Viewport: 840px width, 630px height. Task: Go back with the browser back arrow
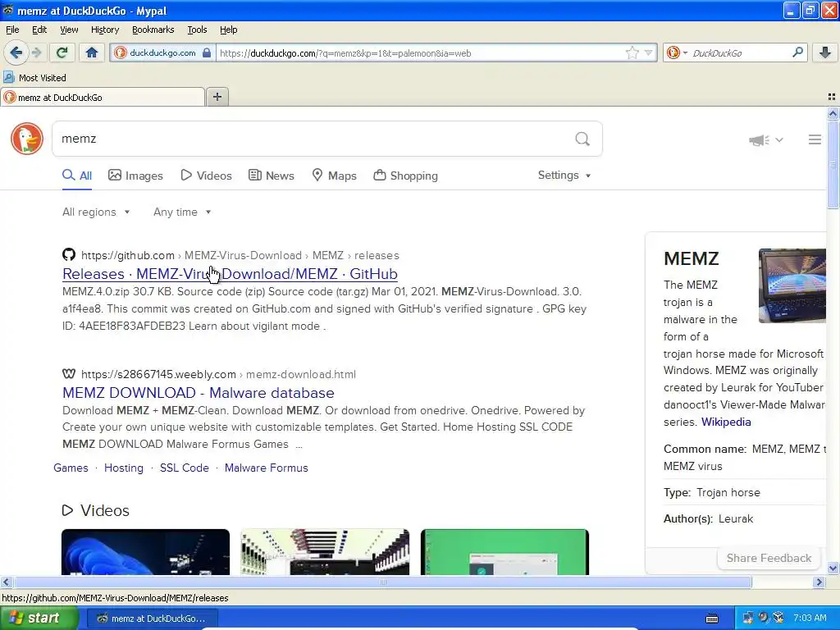[x=16, y=52]
